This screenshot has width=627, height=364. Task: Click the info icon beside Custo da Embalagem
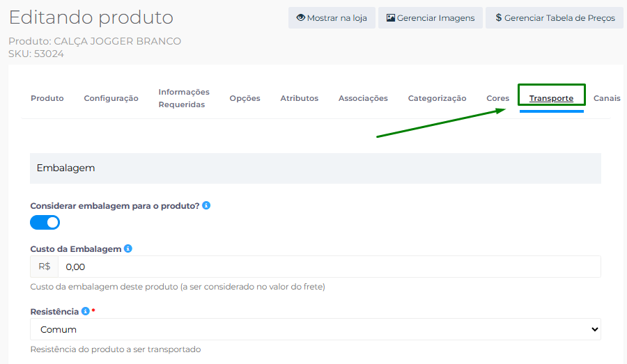point(128,248)
